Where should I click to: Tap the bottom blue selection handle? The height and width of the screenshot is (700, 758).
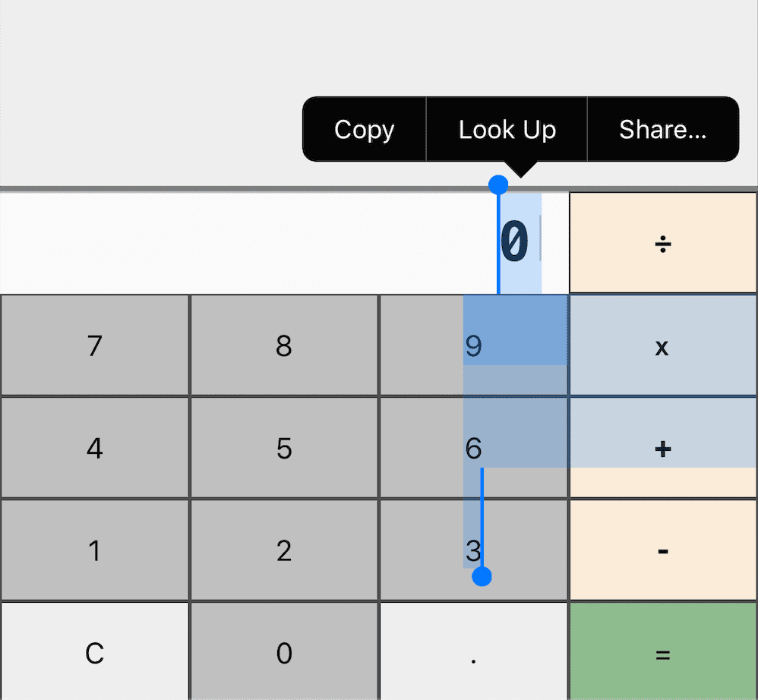[482, 577]
